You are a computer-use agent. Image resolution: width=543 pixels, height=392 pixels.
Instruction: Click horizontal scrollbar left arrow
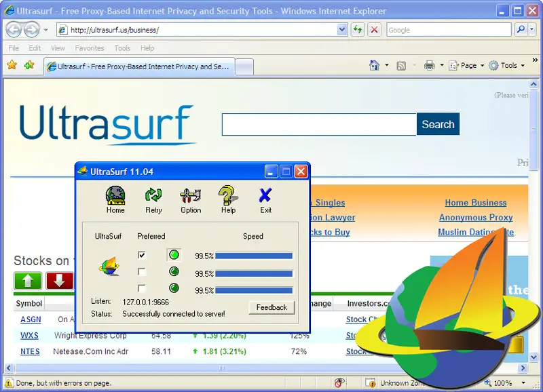9,368
